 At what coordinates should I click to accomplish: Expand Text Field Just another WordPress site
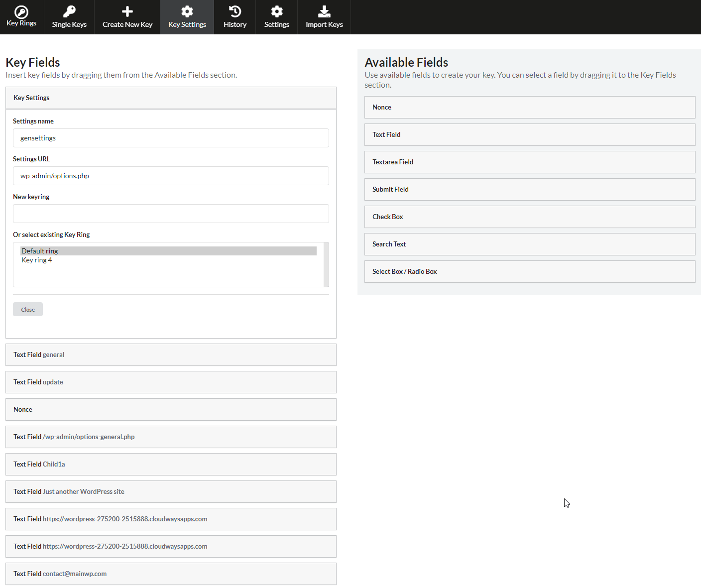(x=171, y=491)
